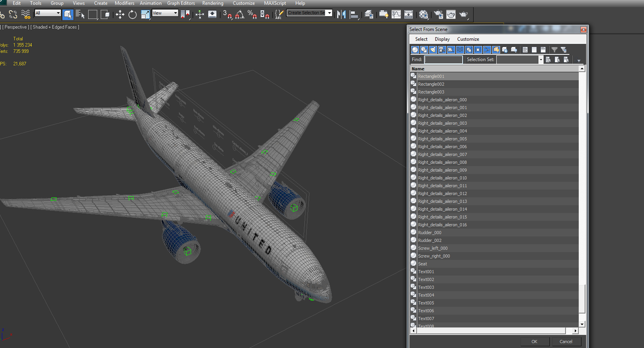Image resolution: width=644 pixels, height=348 pixels.
Task: Open the Material Editor icon
Action: click(423, 14)
